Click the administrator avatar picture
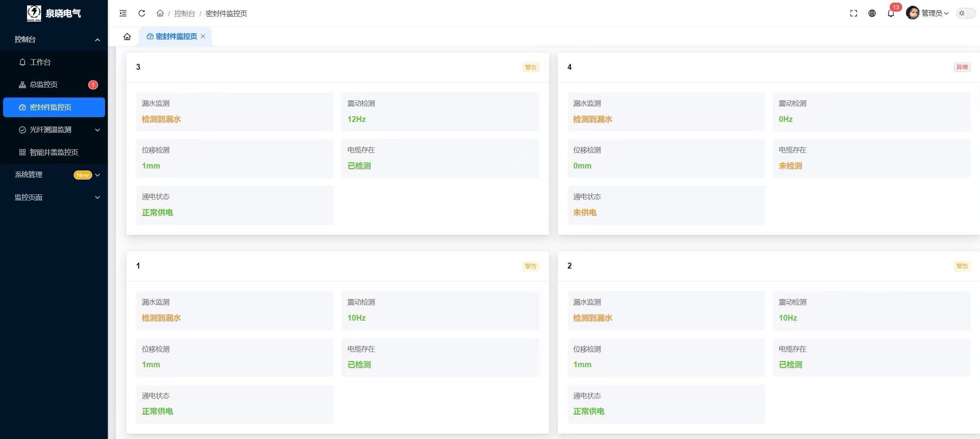This screenshot has width=980, height=439. click(x=913, y=13)
